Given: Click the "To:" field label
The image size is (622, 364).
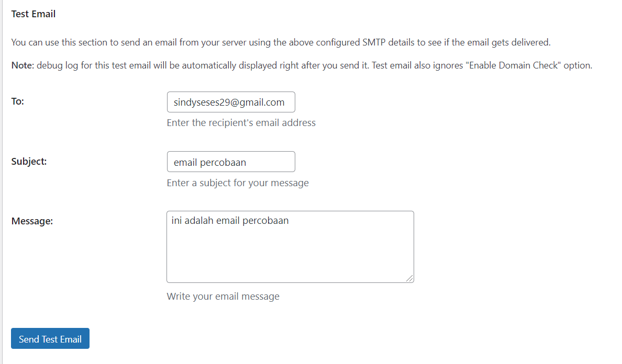Looking at the screenshot, I should click(18, 101).
